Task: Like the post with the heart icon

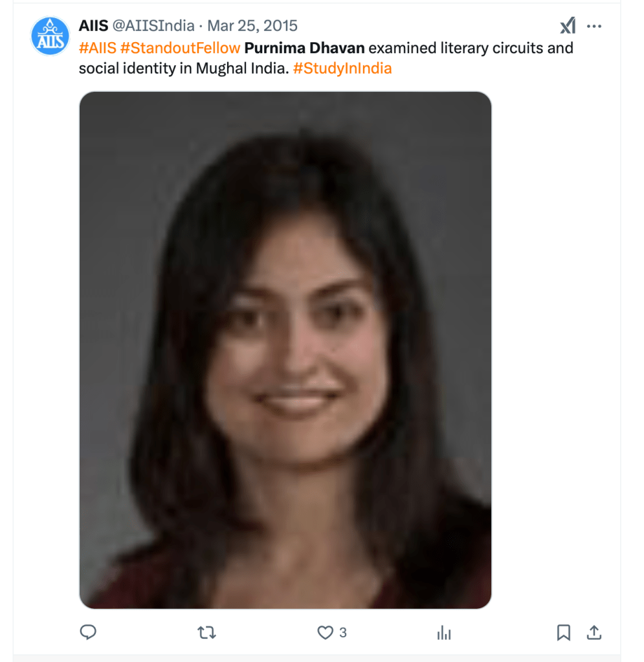Action: [x=325, y=632]
